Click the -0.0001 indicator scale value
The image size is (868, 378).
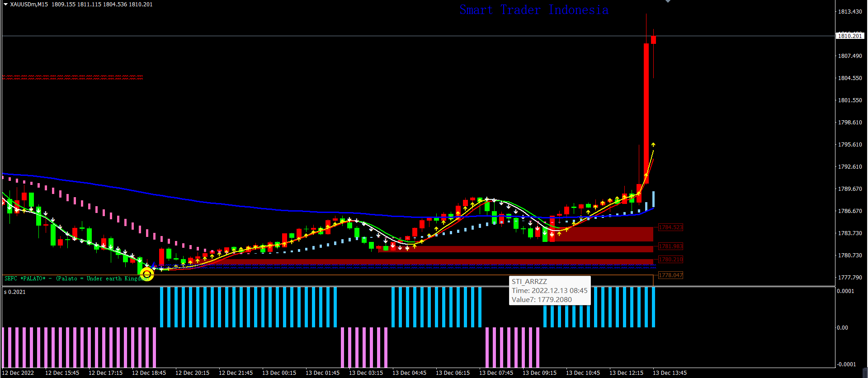(846, 364)
